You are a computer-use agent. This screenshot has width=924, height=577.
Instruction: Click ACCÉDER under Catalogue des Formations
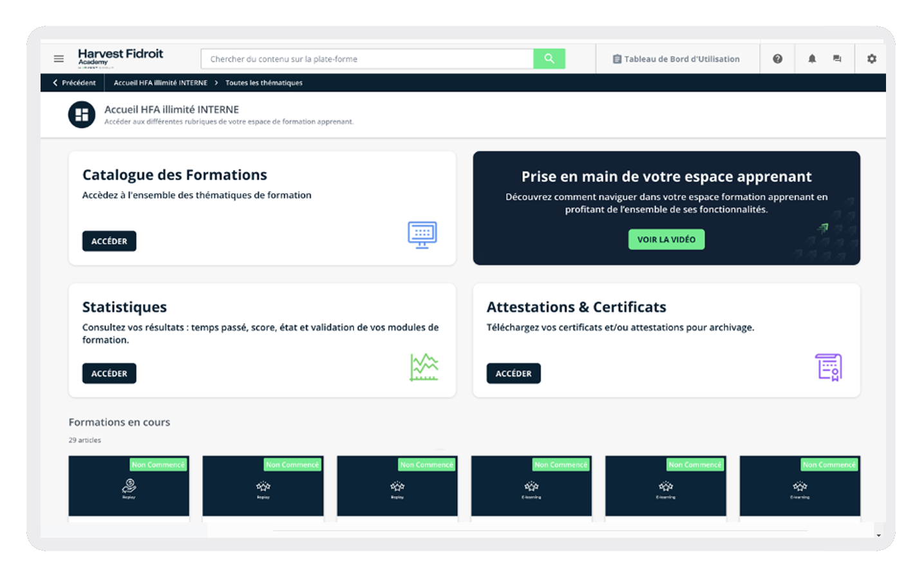109,241
